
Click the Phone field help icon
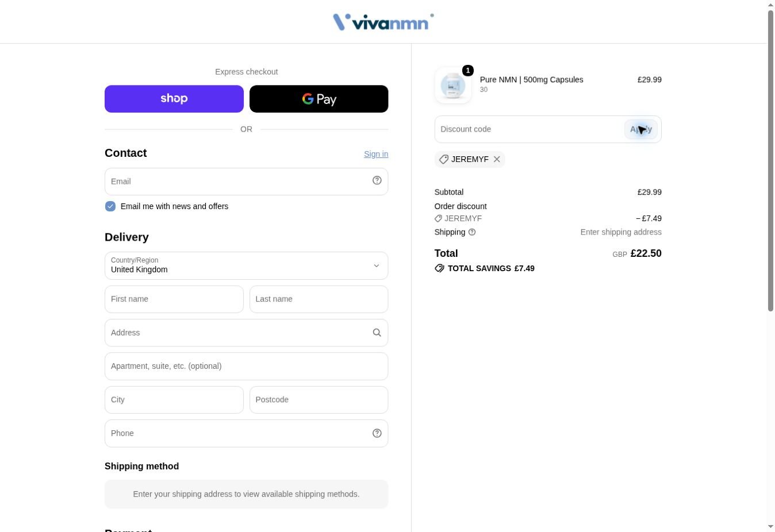coord(377,433)
